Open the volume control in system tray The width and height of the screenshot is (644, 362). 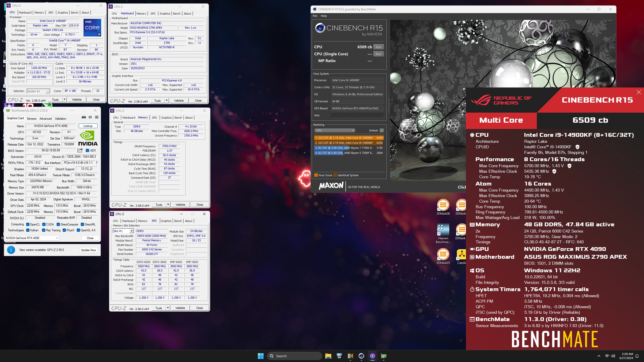(x=613, y=356)
